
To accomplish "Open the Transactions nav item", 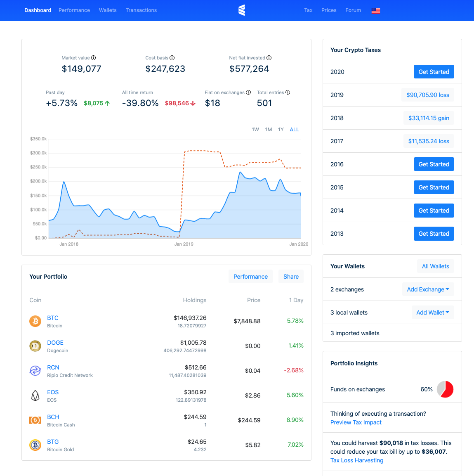I will coord(141,10).
